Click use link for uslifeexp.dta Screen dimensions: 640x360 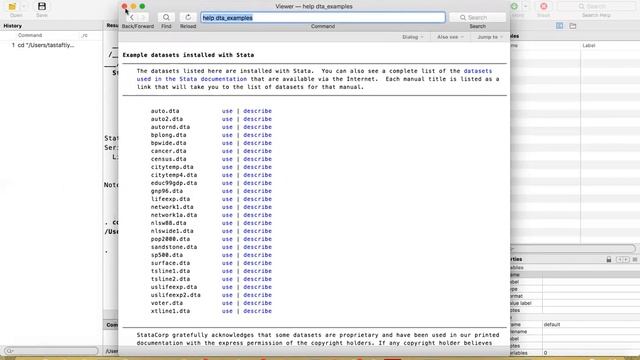pyautogui.click(x=227, y=287)
